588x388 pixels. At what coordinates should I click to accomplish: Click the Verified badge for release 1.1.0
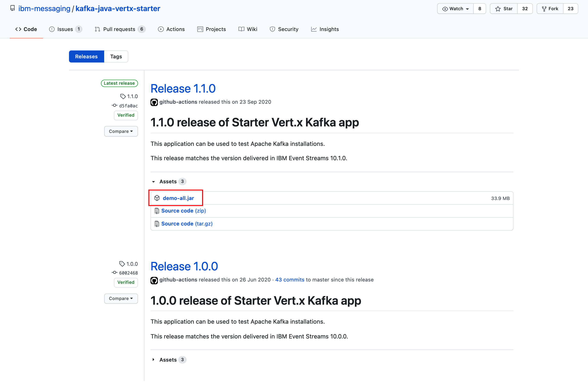126,115
